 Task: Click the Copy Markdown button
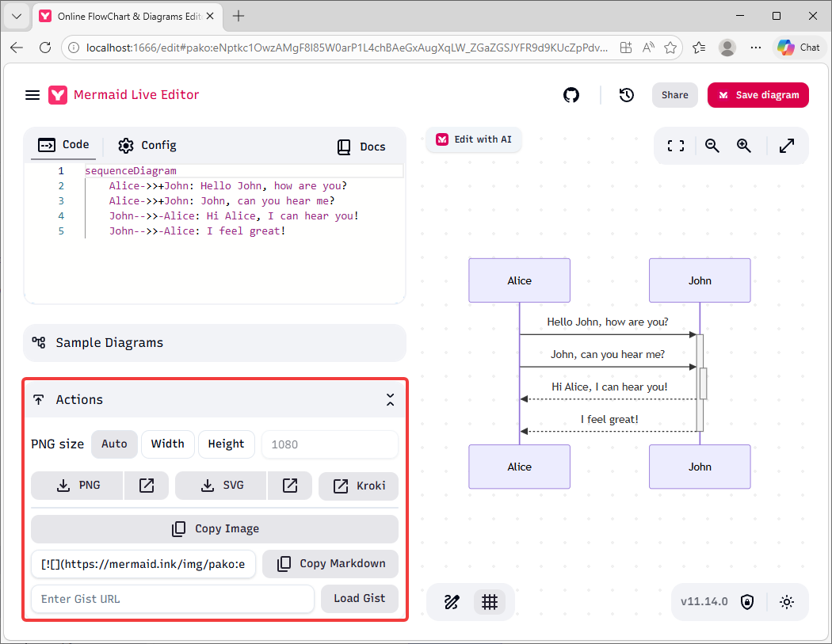pyautogui.click(x=330, y=564)
